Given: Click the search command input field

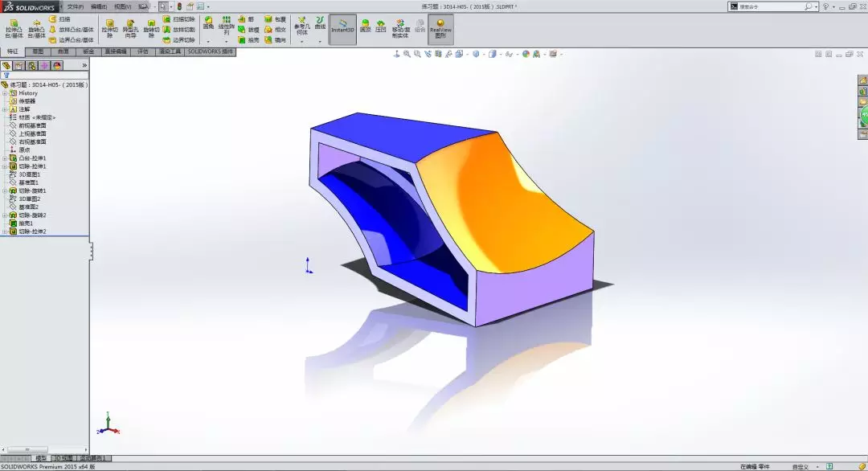Looking at the screenshot, I should click(x=771, y=6).
